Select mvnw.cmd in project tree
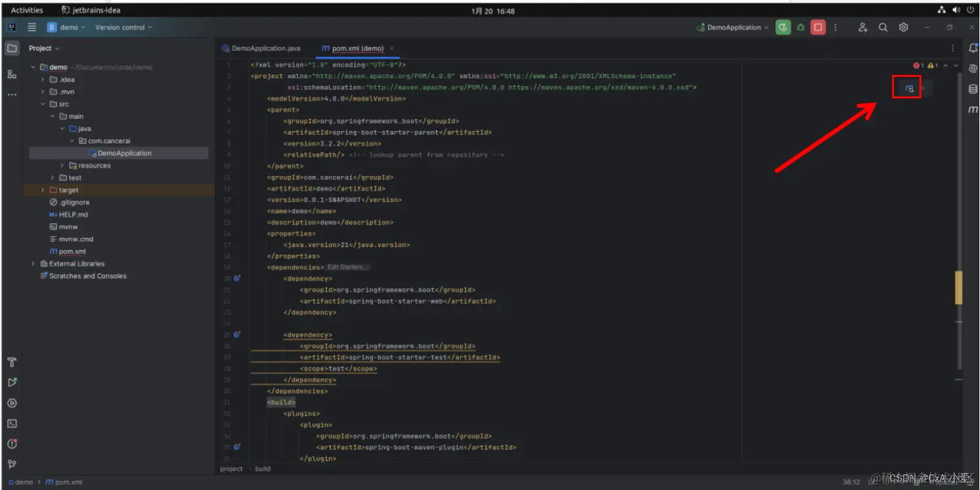 tap(71, 239)
